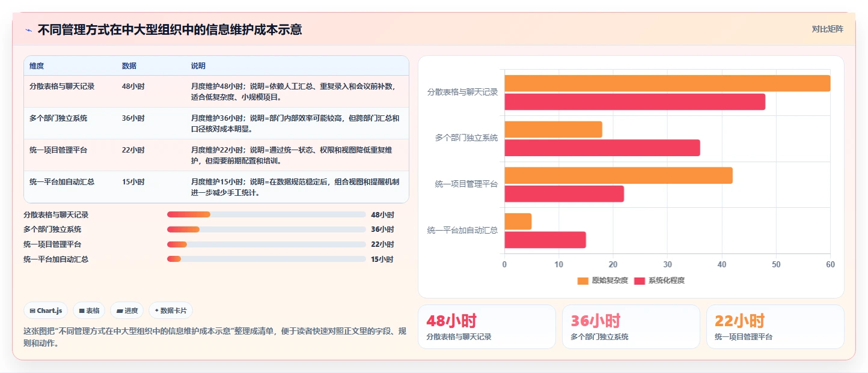The width and height of the screenshot is (868, 373).
Task: Click the main title 不同管理方式 heading
Action: pyautogui.click(x=170, y=29)
